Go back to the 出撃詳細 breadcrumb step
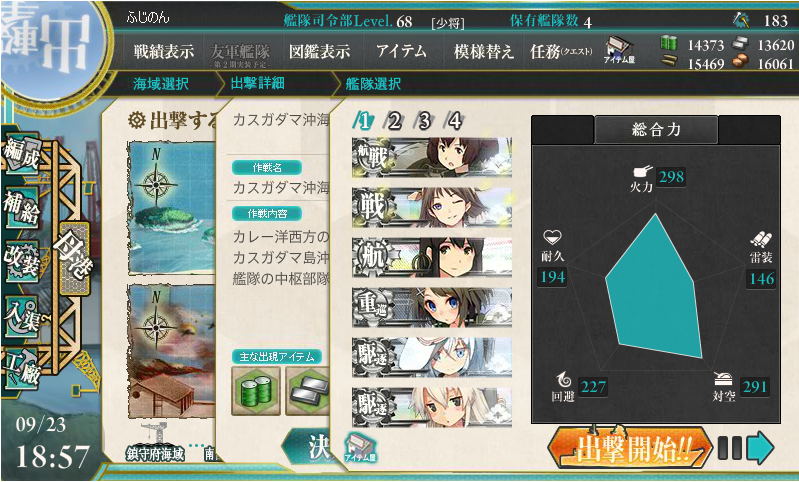The height and width of the screenshot is (482, 799). (x=257, y=83)
